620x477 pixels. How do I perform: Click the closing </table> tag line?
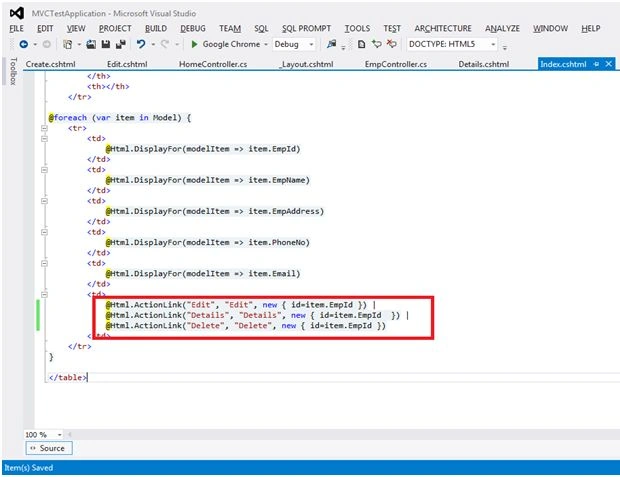tap(68, 377)
